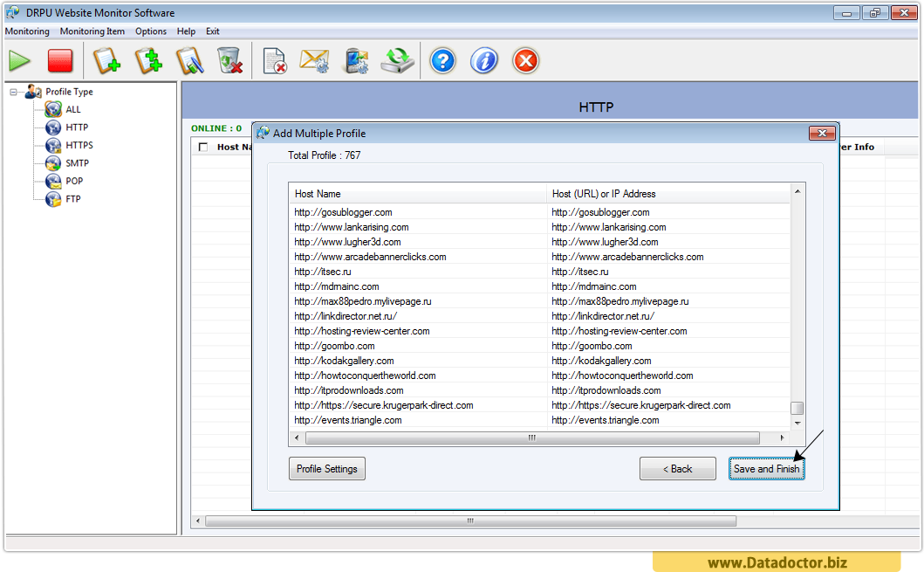This screenshot has width=924, height=572.
Task: Start monitoring with the green play icon
Action: 19,61
